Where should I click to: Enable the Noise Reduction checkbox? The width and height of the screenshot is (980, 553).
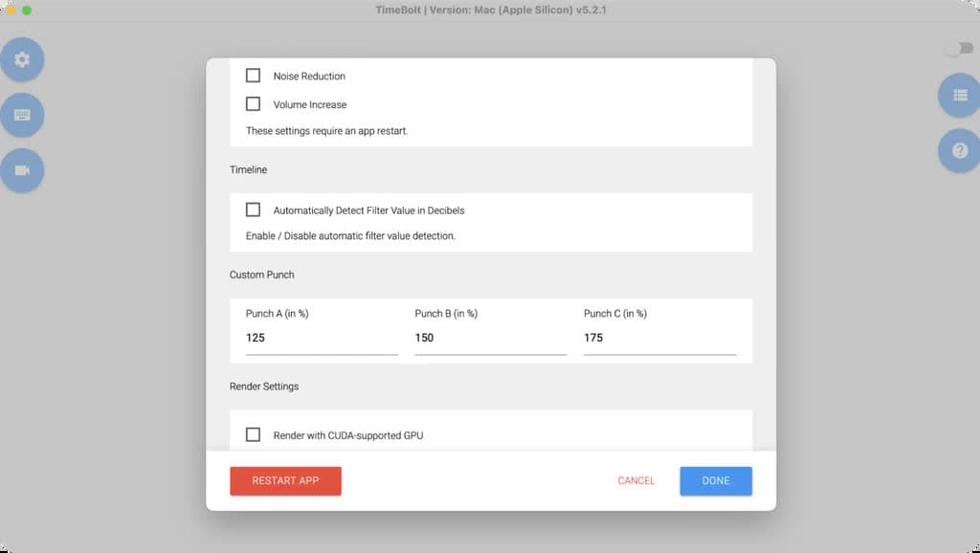click(254, 76)
